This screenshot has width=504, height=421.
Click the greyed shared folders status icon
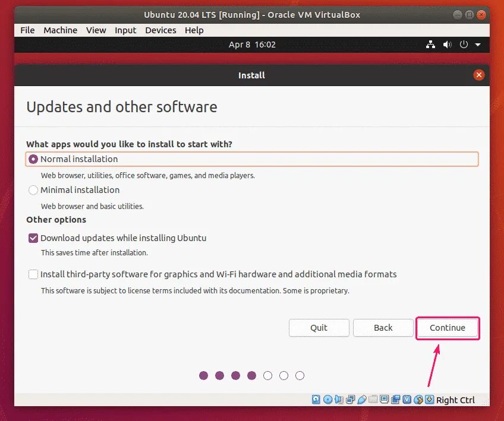373,399
